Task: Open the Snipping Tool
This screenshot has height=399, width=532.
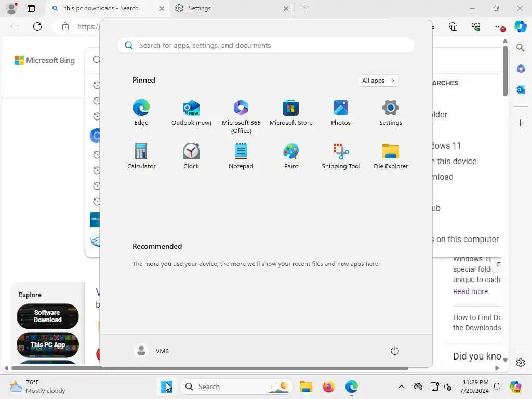Action: click(x=341, y=156)
